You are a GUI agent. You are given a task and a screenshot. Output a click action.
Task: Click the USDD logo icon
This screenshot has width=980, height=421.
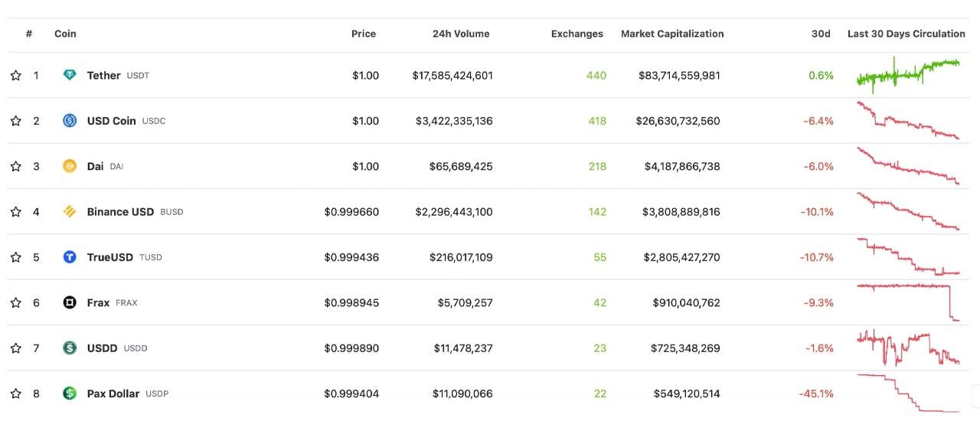tap(70, 348)
